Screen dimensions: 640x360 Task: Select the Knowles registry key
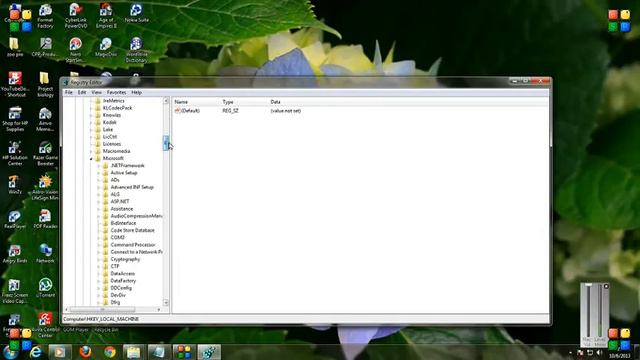point(111,115)
